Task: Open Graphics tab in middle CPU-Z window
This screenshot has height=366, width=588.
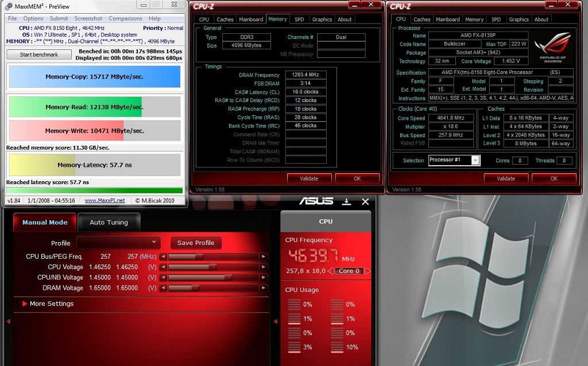Action: pyautogui.click(x=322, y=20)
